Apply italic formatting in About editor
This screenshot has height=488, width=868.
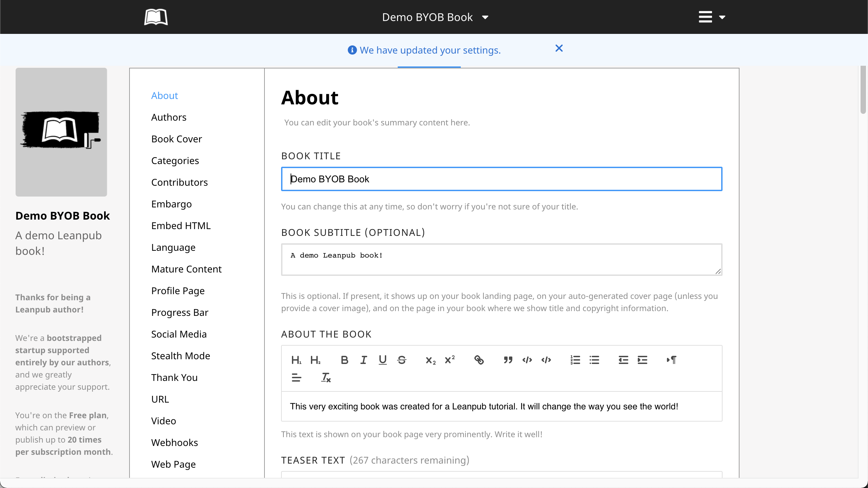tap(363, 360)
